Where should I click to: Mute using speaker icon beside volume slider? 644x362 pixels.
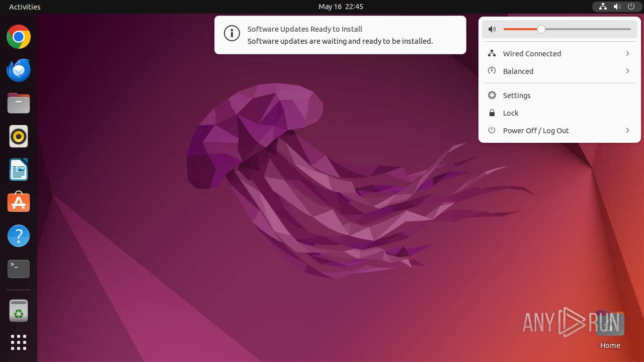492,29
